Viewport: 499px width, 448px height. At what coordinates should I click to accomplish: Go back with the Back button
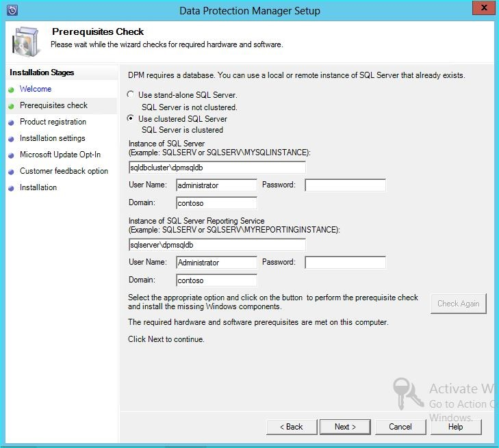click(x=292, y=427)
